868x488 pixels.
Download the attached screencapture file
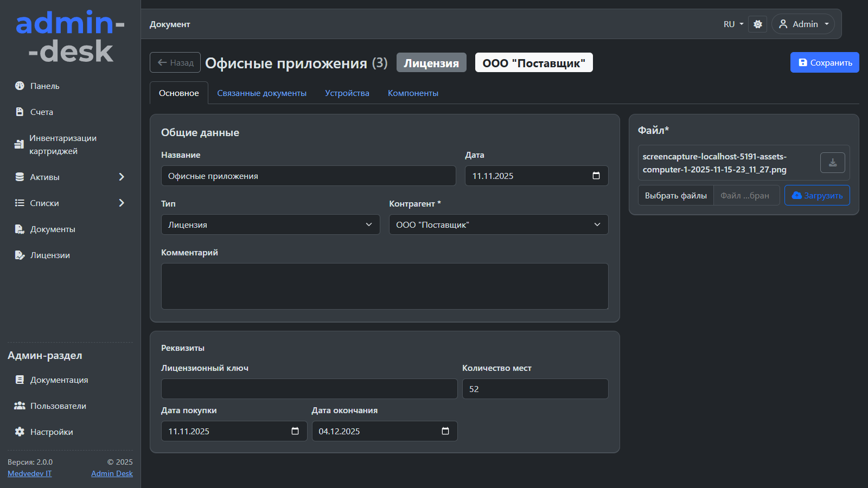[x=832, y=163]
